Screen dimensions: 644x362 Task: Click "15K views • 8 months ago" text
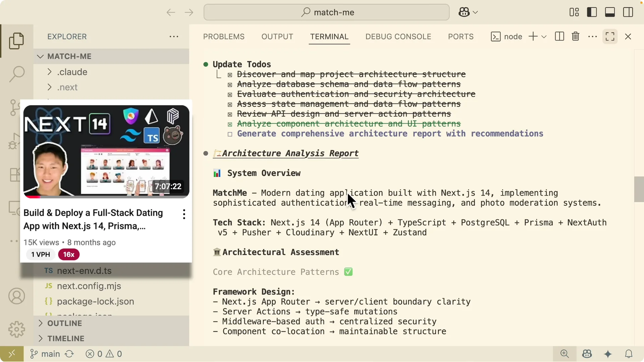point(69,242)
